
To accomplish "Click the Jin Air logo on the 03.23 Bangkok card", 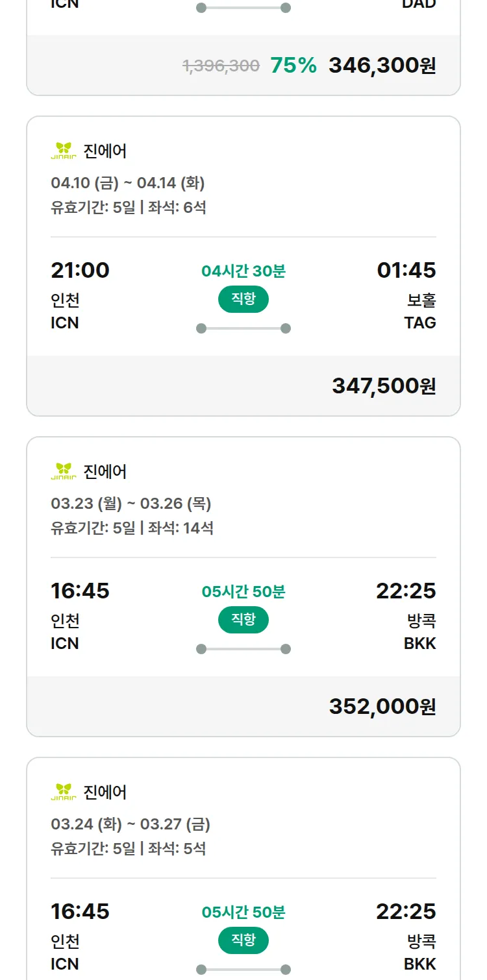I will tap(64, 471).
